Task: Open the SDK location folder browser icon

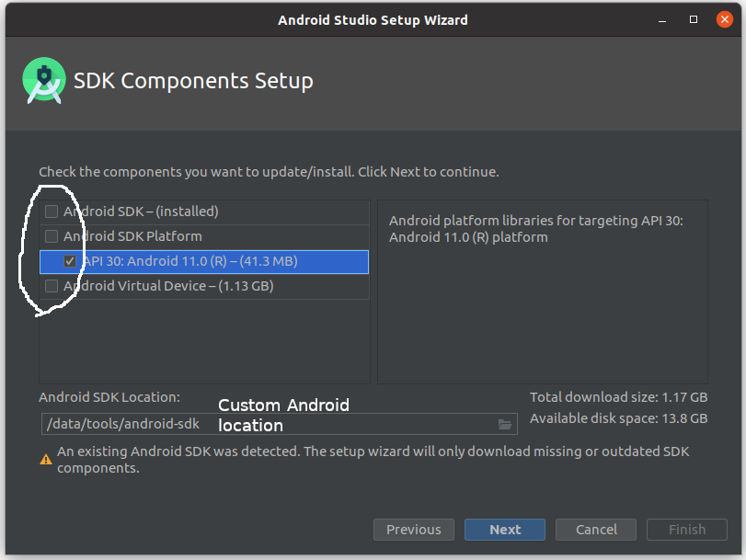Action: coord(505,424)
